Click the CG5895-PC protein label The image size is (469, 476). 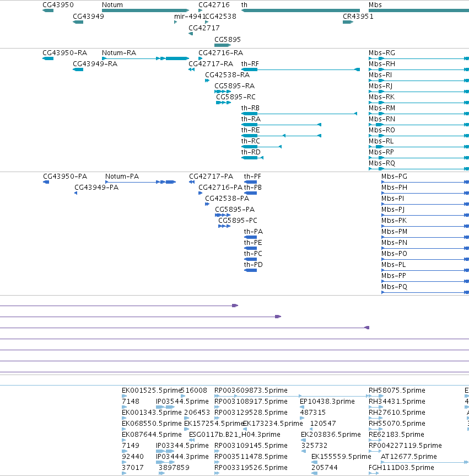click(238, 221)
